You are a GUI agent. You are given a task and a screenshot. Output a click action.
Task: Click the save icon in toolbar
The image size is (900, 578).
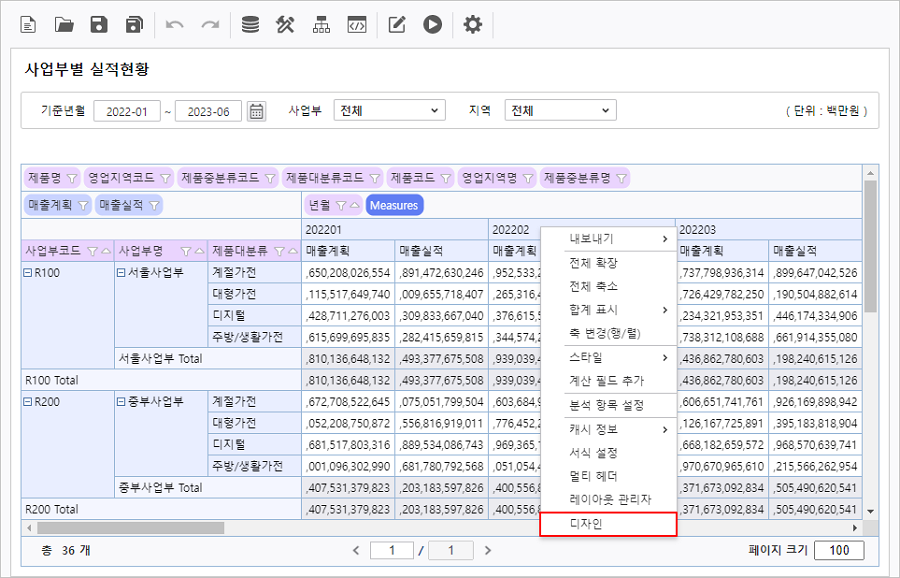(x=99, y=25)
